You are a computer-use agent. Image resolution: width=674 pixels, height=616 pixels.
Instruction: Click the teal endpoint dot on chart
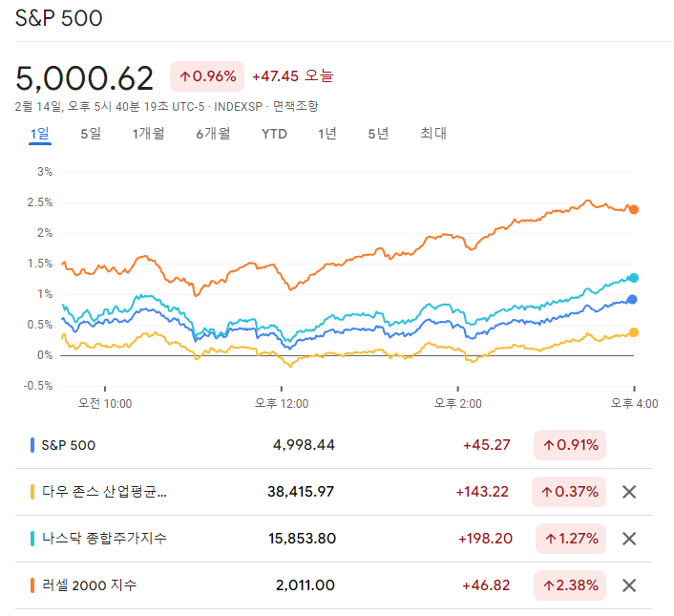click(x=634, y=278)
